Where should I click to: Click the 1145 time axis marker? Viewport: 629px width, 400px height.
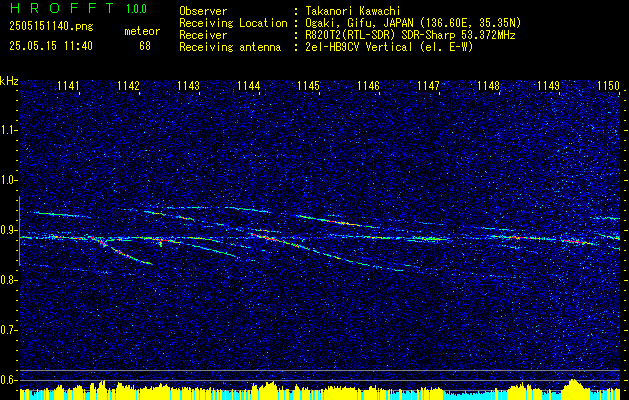[308, 85]
